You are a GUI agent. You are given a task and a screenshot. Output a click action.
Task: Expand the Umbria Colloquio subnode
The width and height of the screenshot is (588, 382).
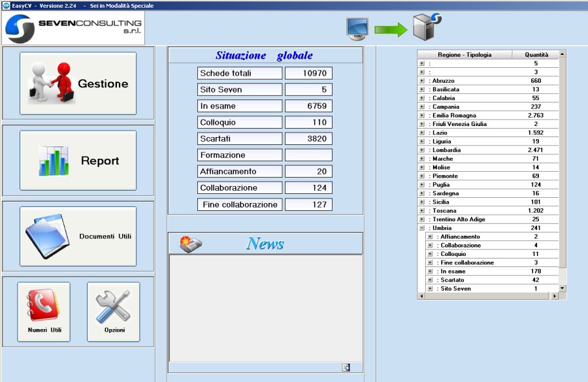click(430, 254)
